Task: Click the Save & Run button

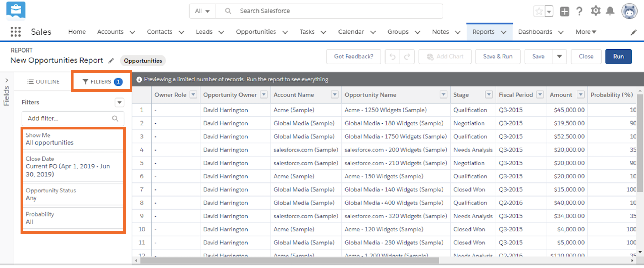Action: click(498, 57)
